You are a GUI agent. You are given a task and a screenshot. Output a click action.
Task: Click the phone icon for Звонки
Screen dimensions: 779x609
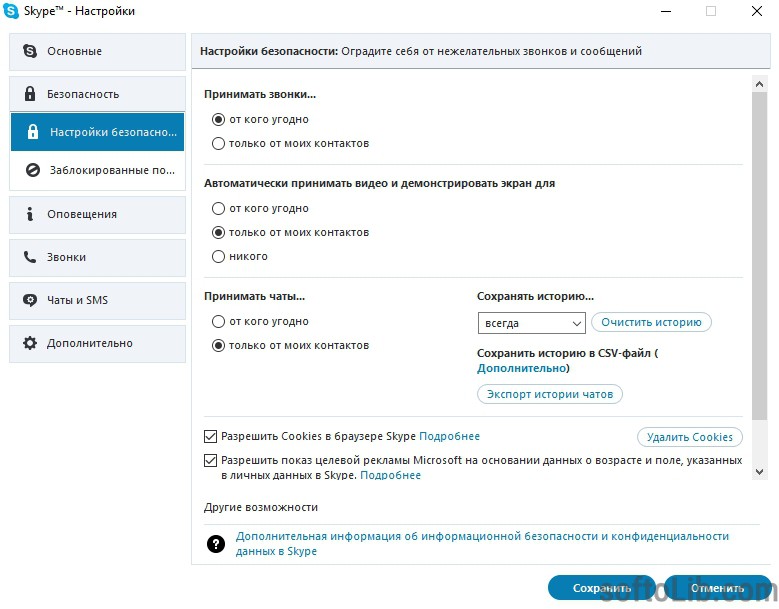30,257
